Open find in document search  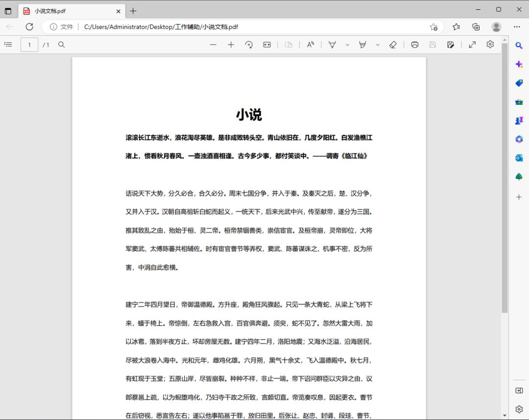click(61, 44)
